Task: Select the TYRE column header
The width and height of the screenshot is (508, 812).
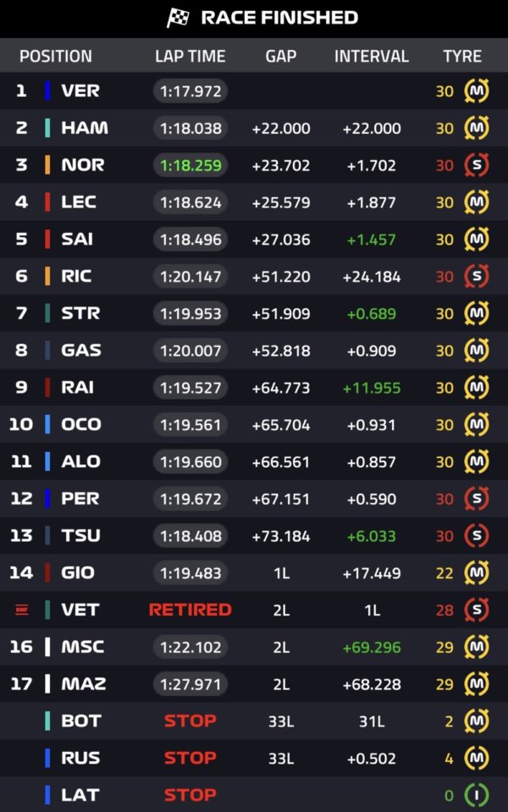Action: pos(462,56)
